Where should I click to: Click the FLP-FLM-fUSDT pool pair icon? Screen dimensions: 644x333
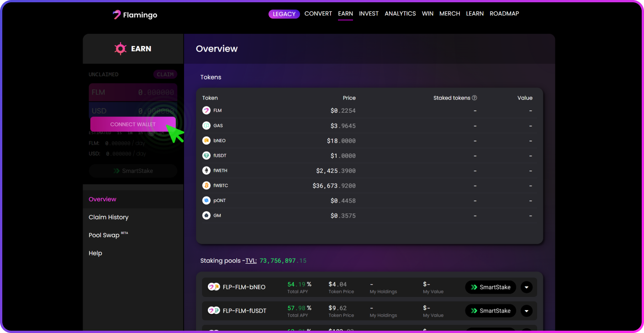(214, 311)
